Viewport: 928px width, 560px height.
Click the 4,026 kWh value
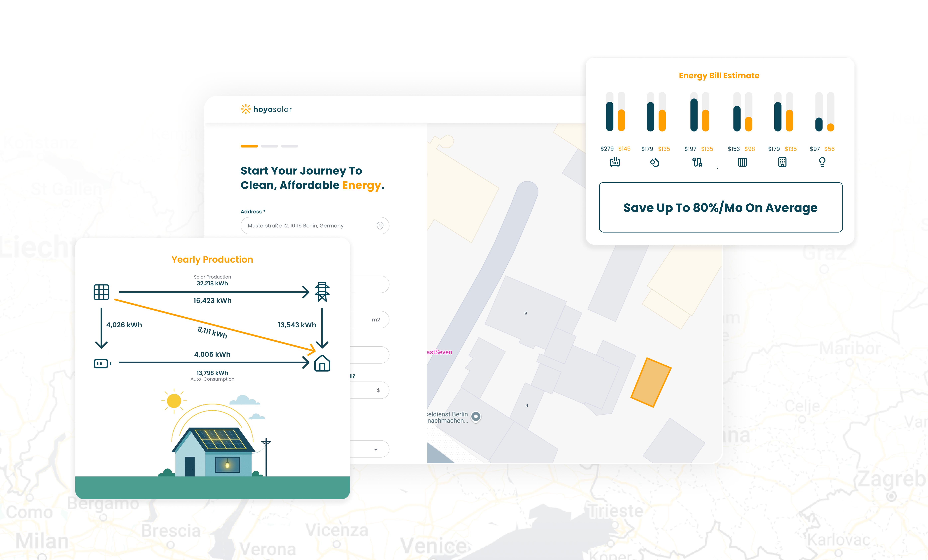pos(124,325)
